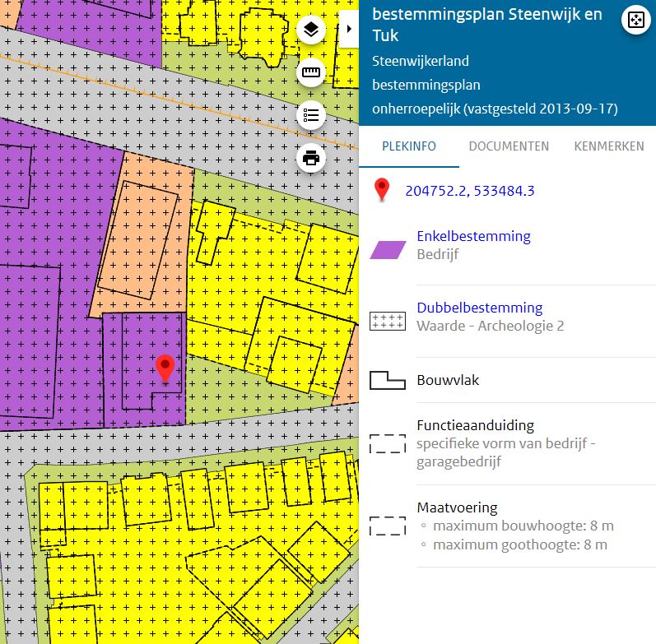Open the Dubbelbestemming link
This screenshot has height=644, width=656.
coord(480,308)
